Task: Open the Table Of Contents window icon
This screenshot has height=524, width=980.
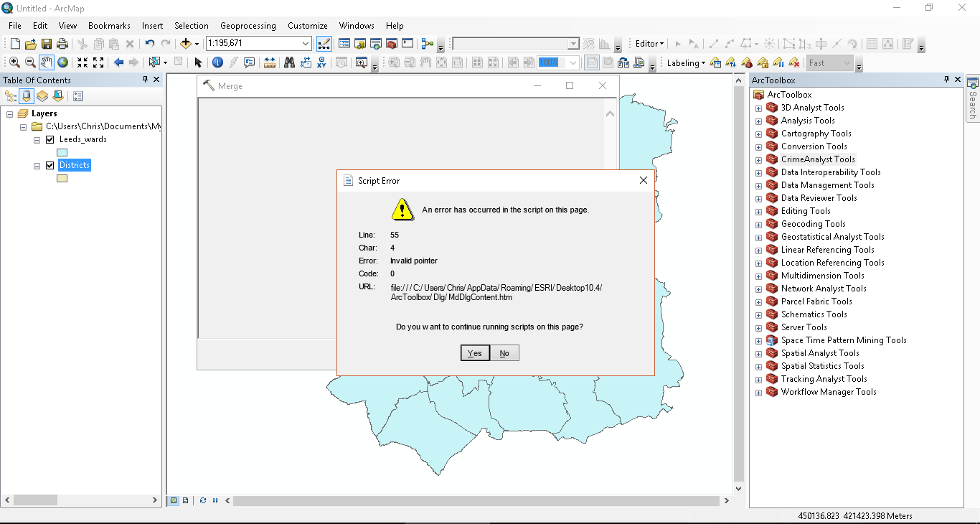Action: coord(344,44)
